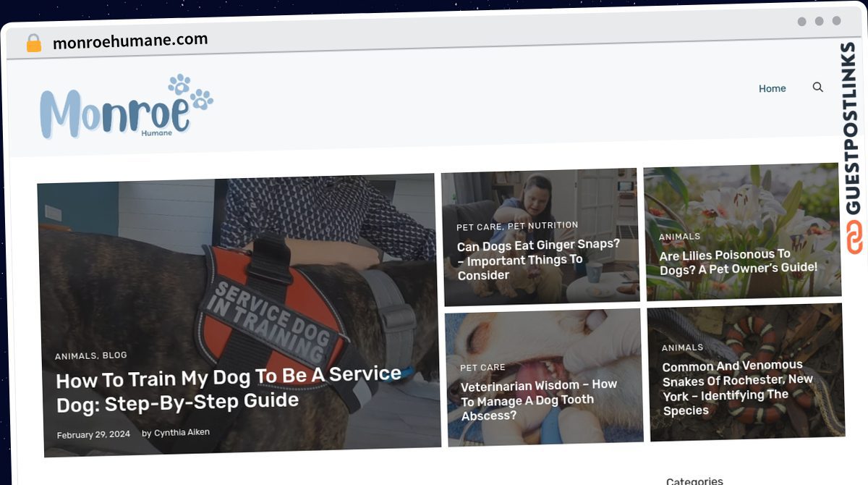Image resolution: width=868 pixels, height=485 pixels.
Task: Click the February 29, 2024 date
Action: point(93,434)
